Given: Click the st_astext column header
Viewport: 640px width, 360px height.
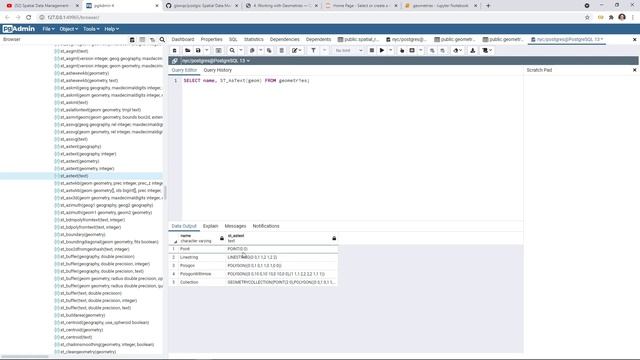Looking at the screenshot, I should [x=282, y=238].
